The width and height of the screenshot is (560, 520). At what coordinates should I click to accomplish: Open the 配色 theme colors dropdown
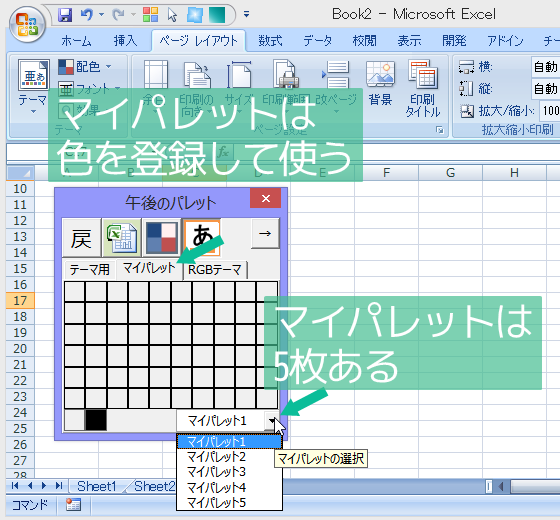pyautogui.click(x=85, y=67)
